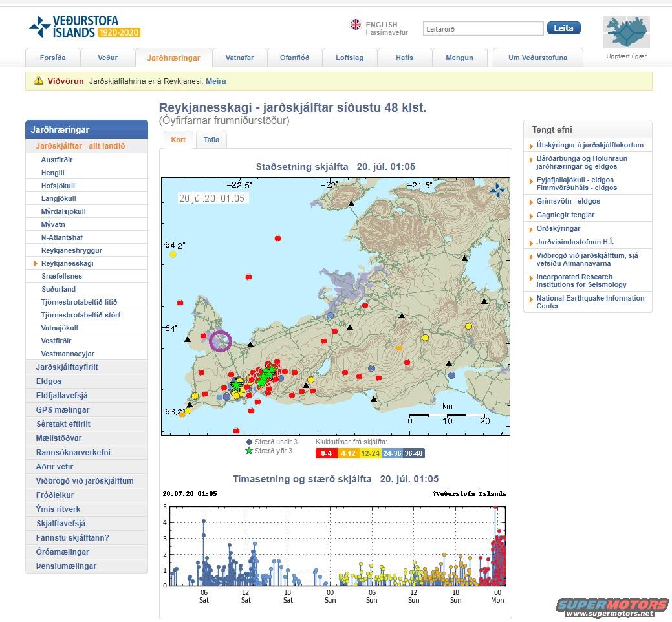Viewport: 672px width, 622px height.
Task: Switch to the Tafla tab
Action: click(211, 140)
